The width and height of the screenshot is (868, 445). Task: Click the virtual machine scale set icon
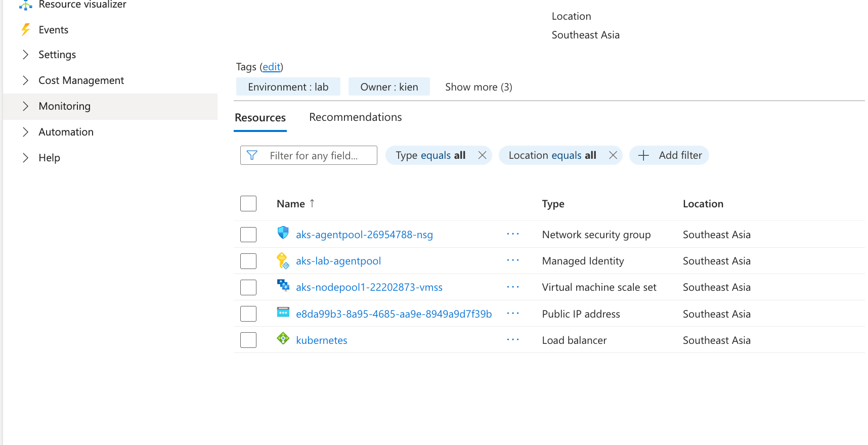click(283, 286)
